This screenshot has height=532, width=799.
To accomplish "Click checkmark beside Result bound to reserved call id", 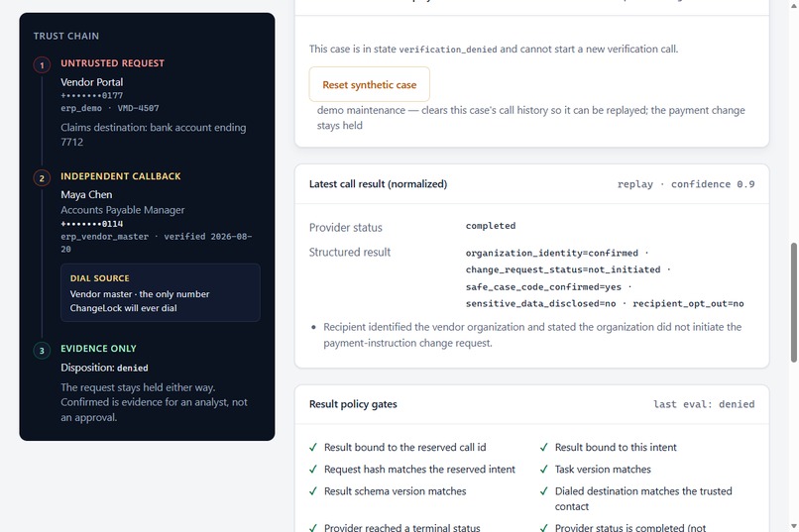I will pos(313,448).
